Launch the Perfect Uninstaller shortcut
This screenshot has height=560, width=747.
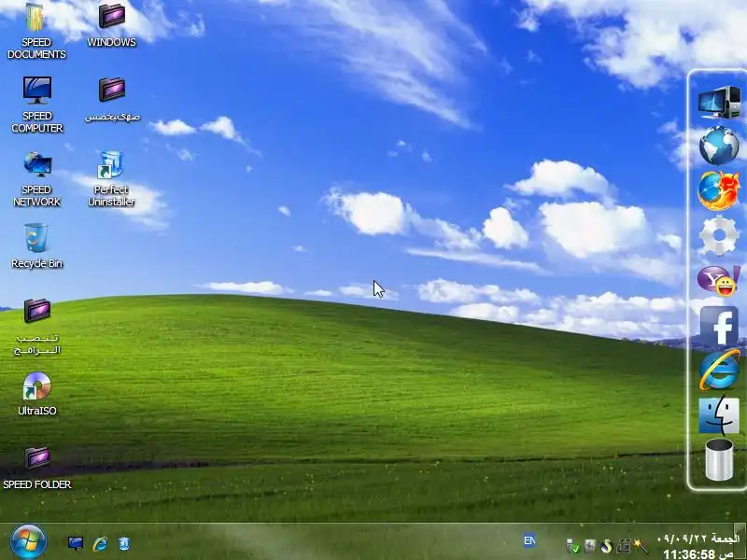tap(111, 179)
